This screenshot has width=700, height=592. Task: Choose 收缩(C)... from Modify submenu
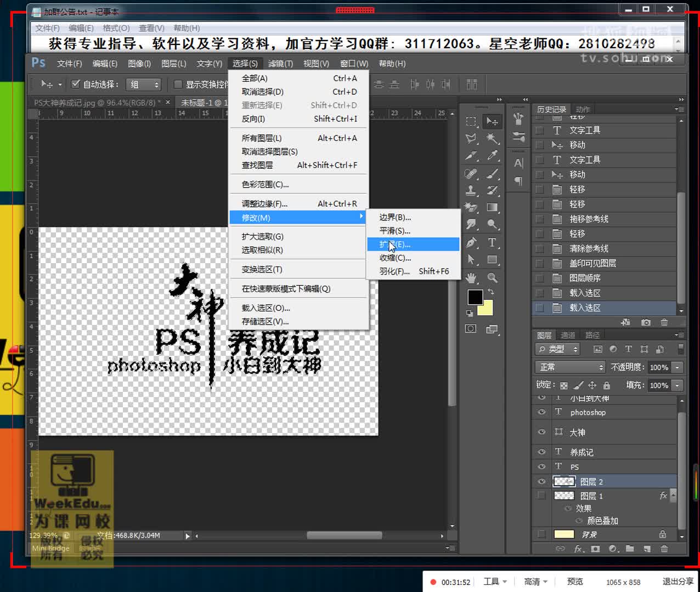pos(414,258)
